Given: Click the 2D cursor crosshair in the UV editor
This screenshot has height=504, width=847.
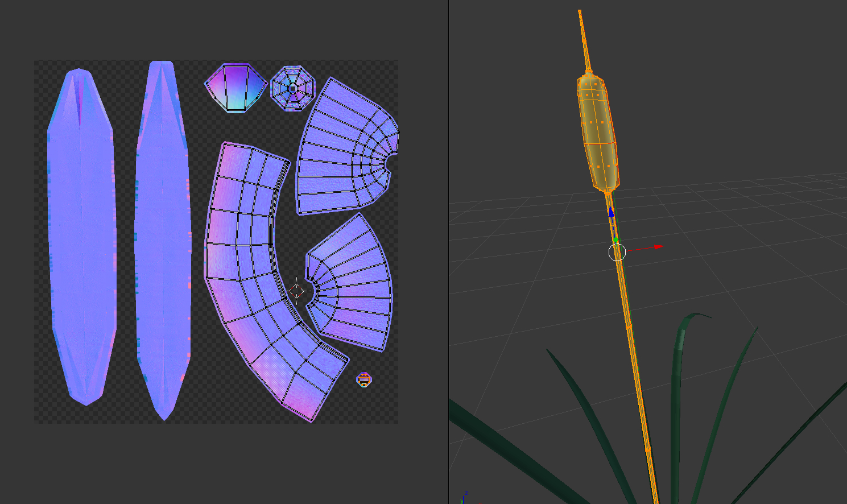Looking at the screenshot, I should pyautogui.click(x=298, y=291).
